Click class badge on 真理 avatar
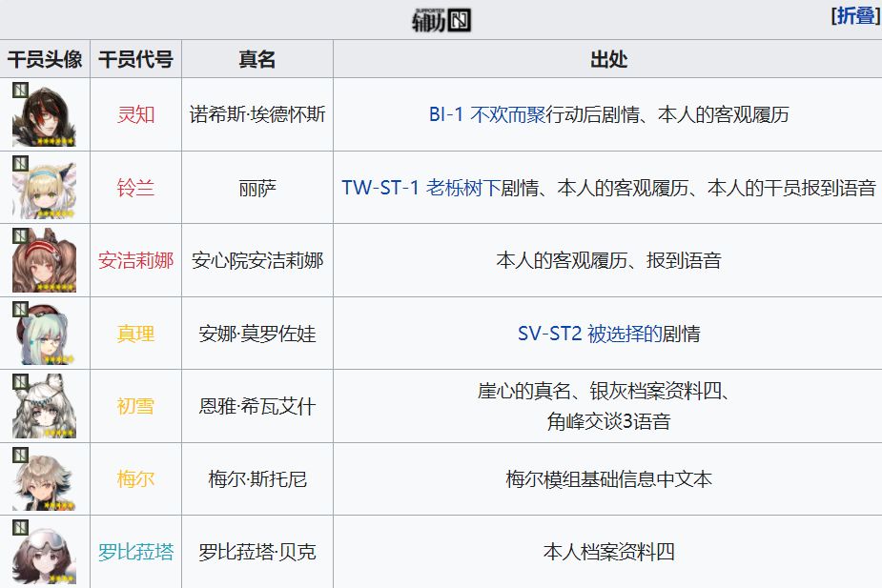Viewport: 882px width, 588px height. [20, 309]
